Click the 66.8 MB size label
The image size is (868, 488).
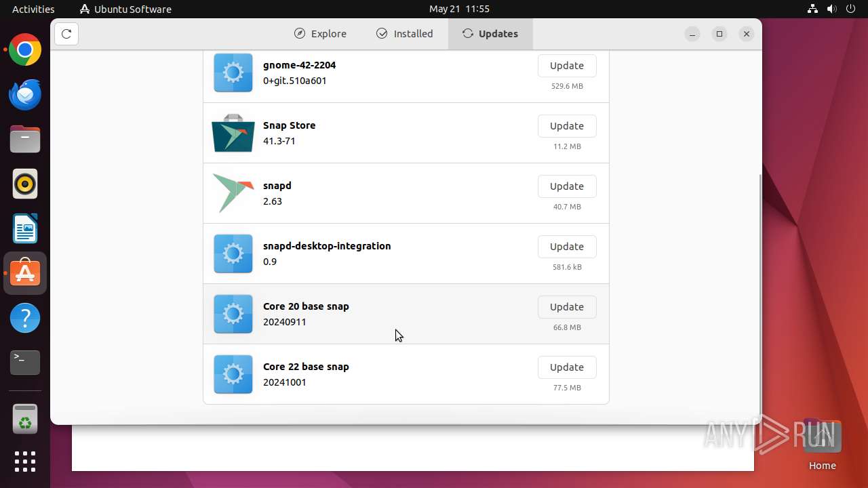(x=567, y=327)
